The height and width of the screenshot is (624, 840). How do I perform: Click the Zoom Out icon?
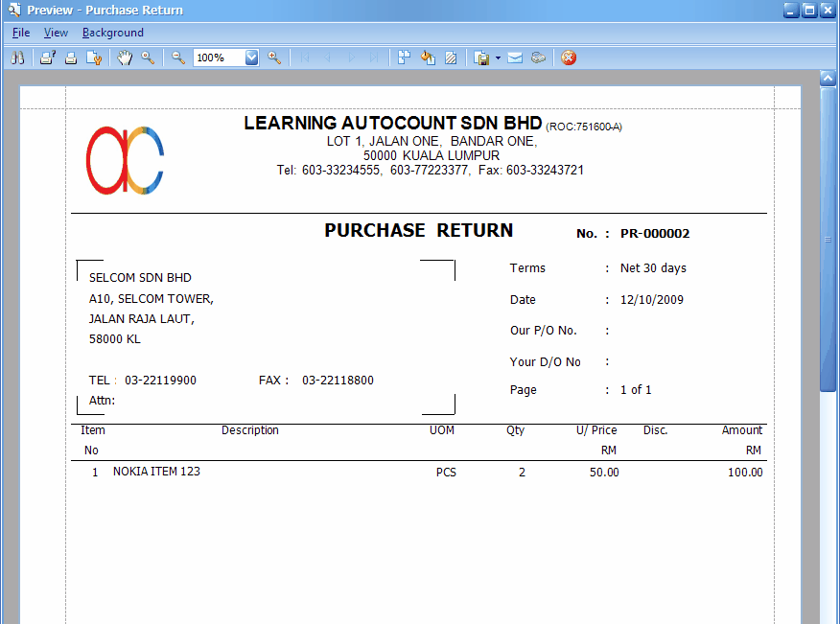click(x=178, y=58)
